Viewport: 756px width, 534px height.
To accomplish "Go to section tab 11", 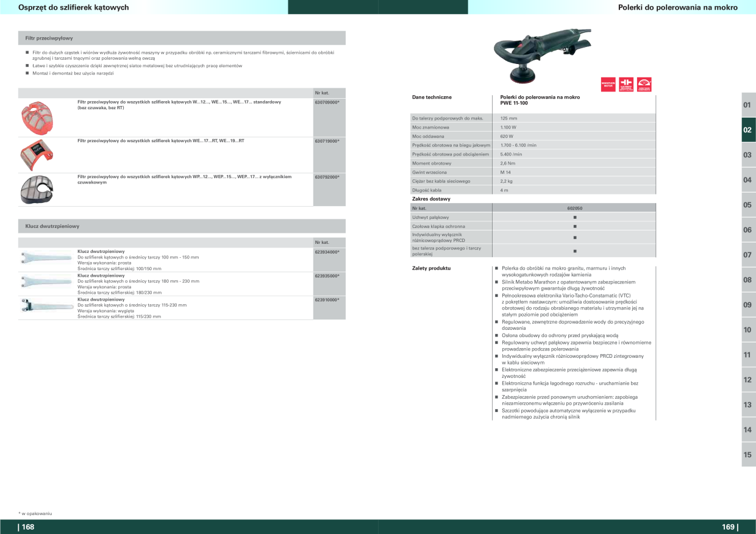I will pyautogui.click(x=748, y=355).
